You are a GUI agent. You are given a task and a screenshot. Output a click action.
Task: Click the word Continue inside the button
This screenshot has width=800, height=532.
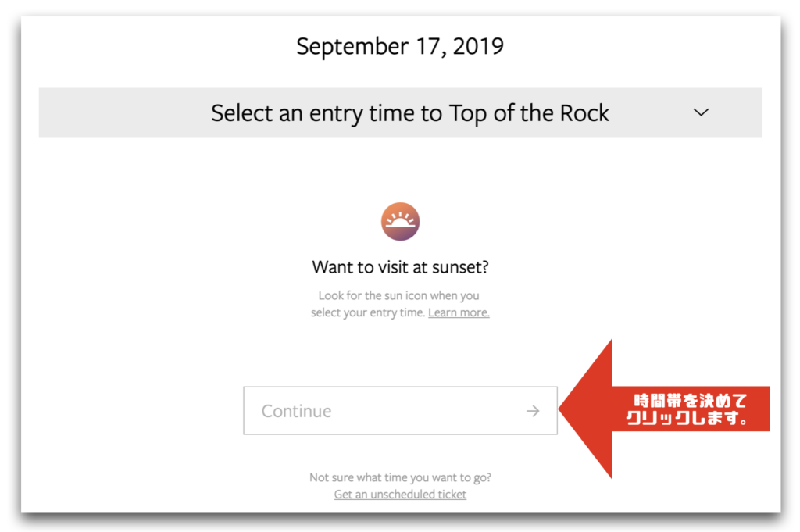tap(296, 411)
